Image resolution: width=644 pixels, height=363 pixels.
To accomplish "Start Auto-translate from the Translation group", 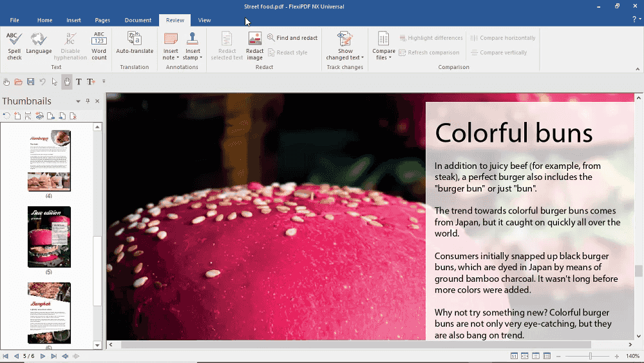I will pyautogui.click(x=135, y=43).
